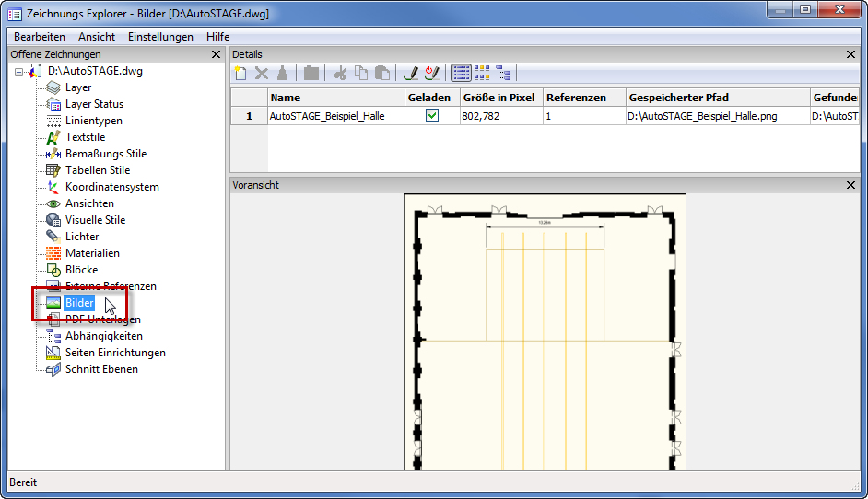The height and width of the screenshot is (499, 868).
Task: Collapse the D:\AutoSTAGE.dwg tree node
Action: (x=19, y=72)
